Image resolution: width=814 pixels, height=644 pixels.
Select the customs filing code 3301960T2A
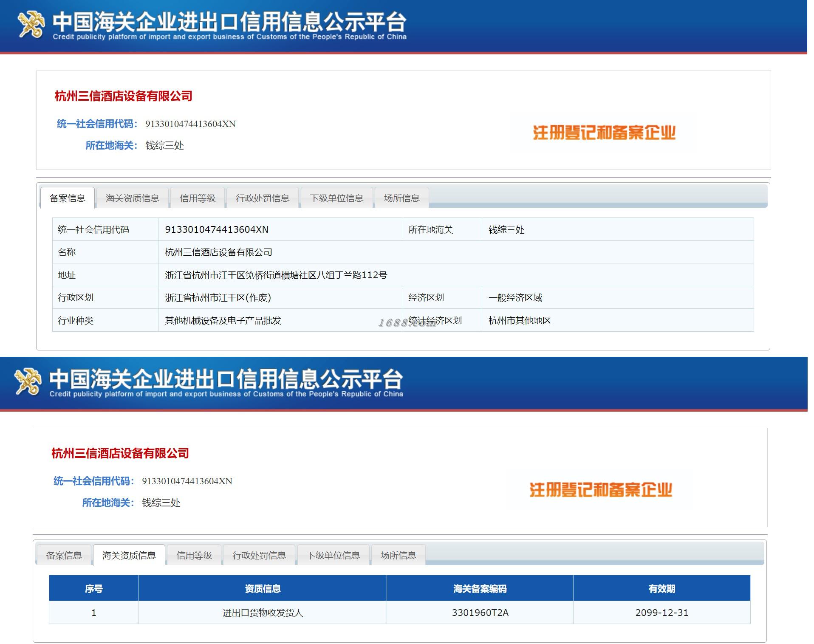480,613
